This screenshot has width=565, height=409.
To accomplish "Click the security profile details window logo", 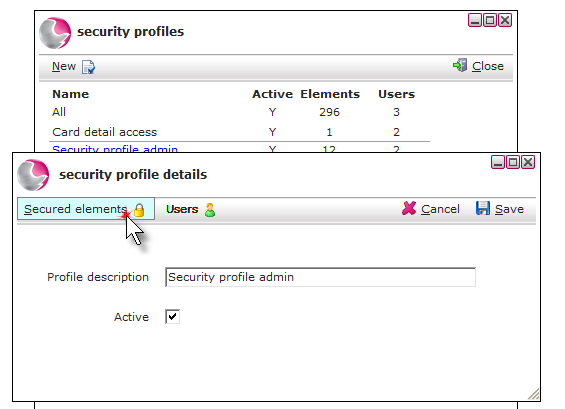I will point(33,175).
